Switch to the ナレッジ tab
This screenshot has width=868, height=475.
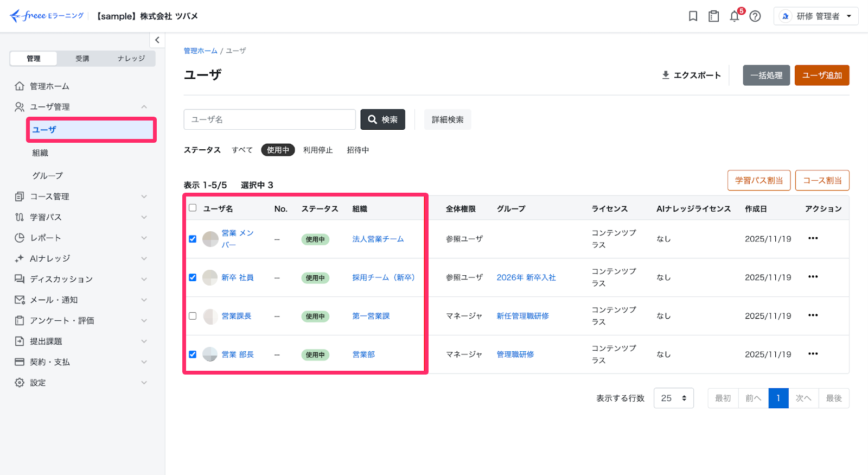(131, 59)
